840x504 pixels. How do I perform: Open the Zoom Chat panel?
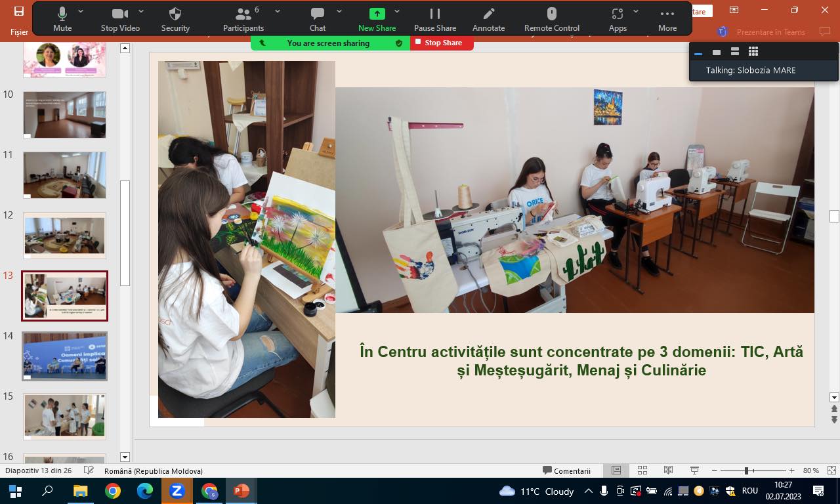click(x=318, y=19)
